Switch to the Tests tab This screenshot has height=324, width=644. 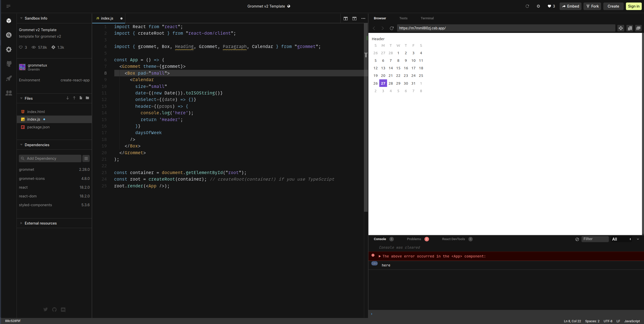pos(403,18)
